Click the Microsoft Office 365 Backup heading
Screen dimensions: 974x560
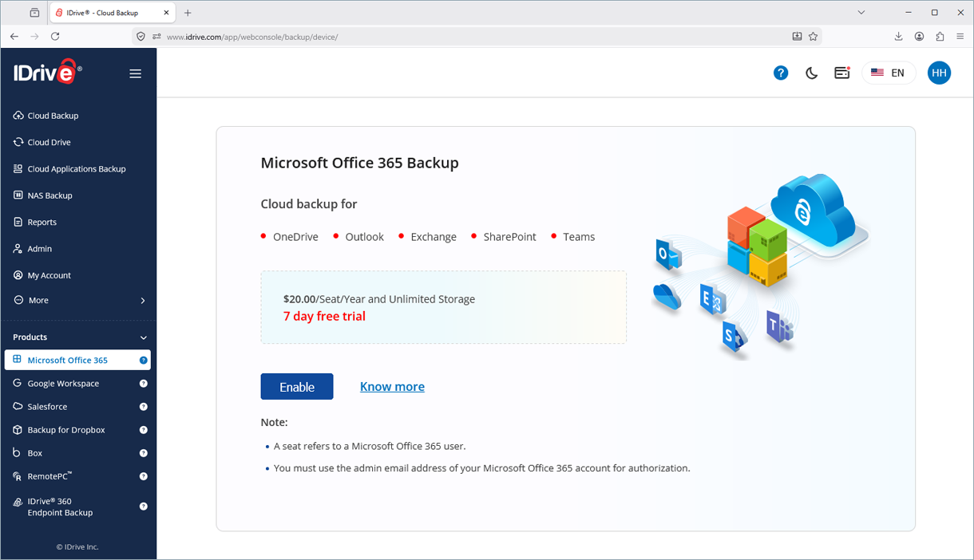pyautogui.click(x=360, y=164)
